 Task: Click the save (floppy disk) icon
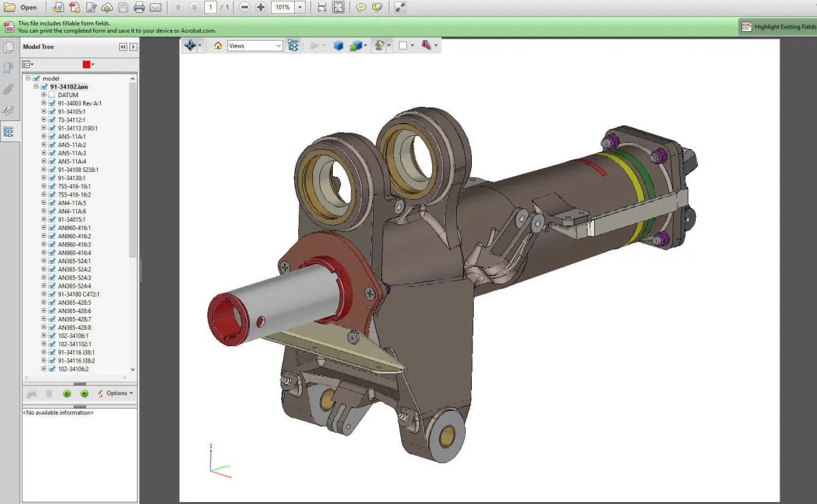[x=123, y=7]
